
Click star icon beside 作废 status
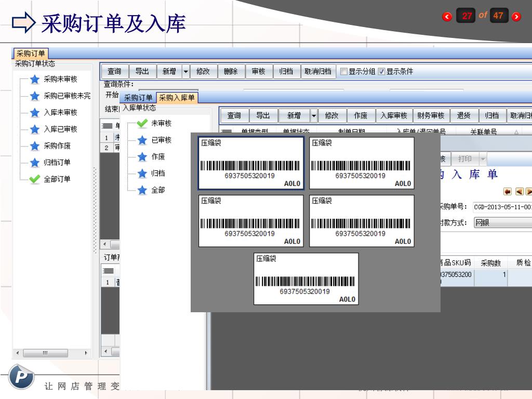142,156
